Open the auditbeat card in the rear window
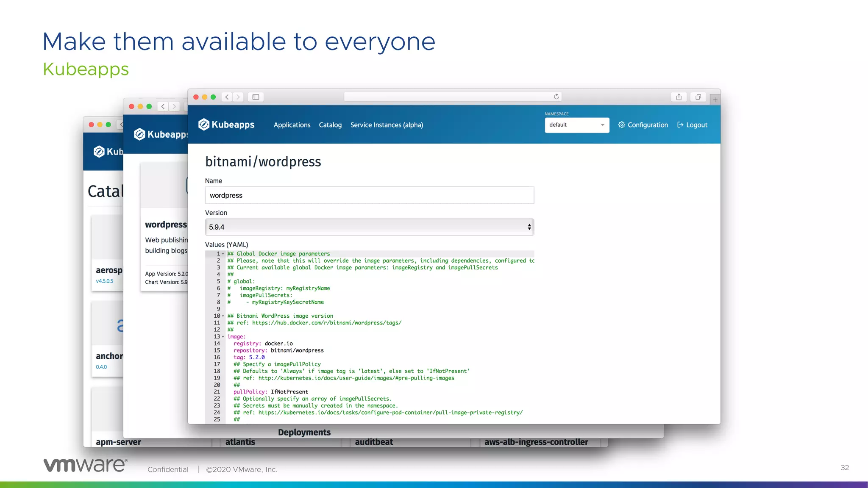Screen dimensions: 868x488 [374, 442]
